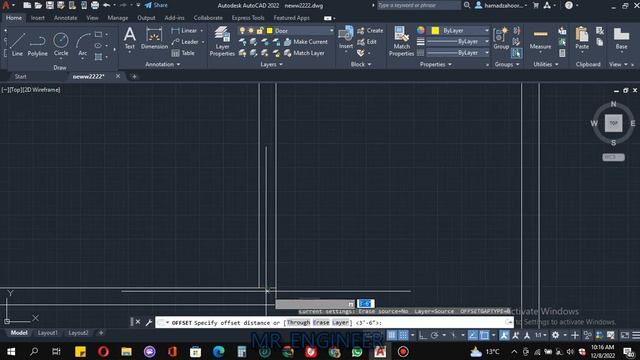Click the Plot (print) icon

tap(95, 5)
